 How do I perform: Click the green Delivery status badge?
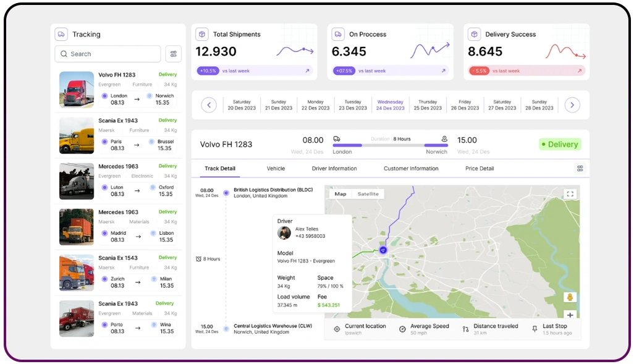point(559,144)
